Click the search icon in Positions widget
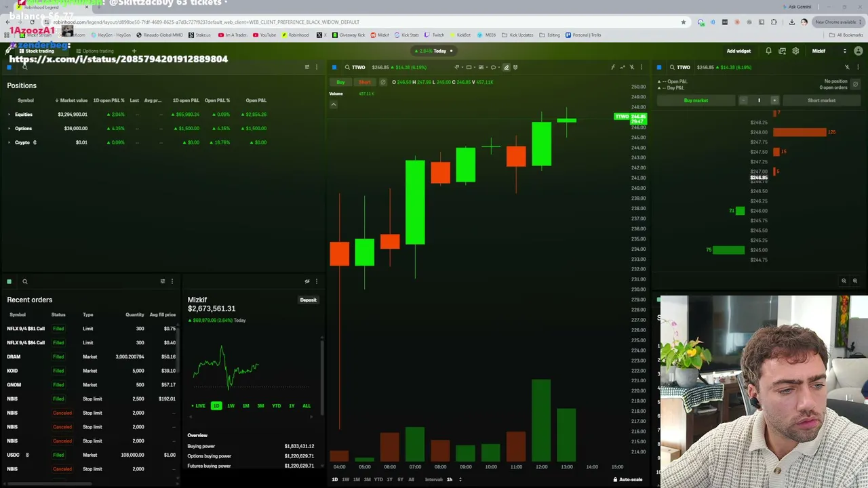Screen dimensions: 868x488 pyautogui.click(x=24, y=67)
